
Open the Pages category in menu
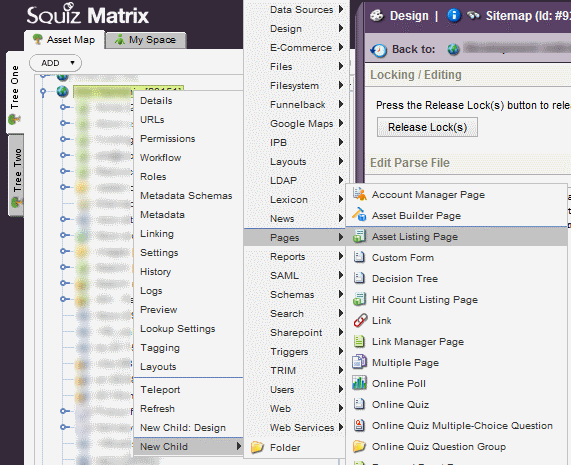[294, 237]
